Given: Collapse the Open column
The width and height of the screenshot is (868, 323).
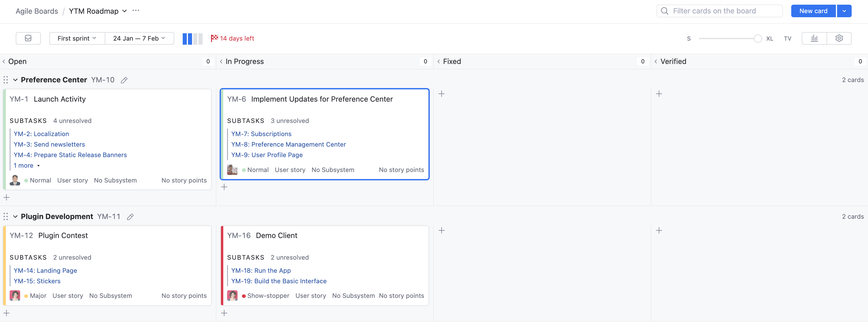Looking at the screenshot, I should click(x=4, y=61).
